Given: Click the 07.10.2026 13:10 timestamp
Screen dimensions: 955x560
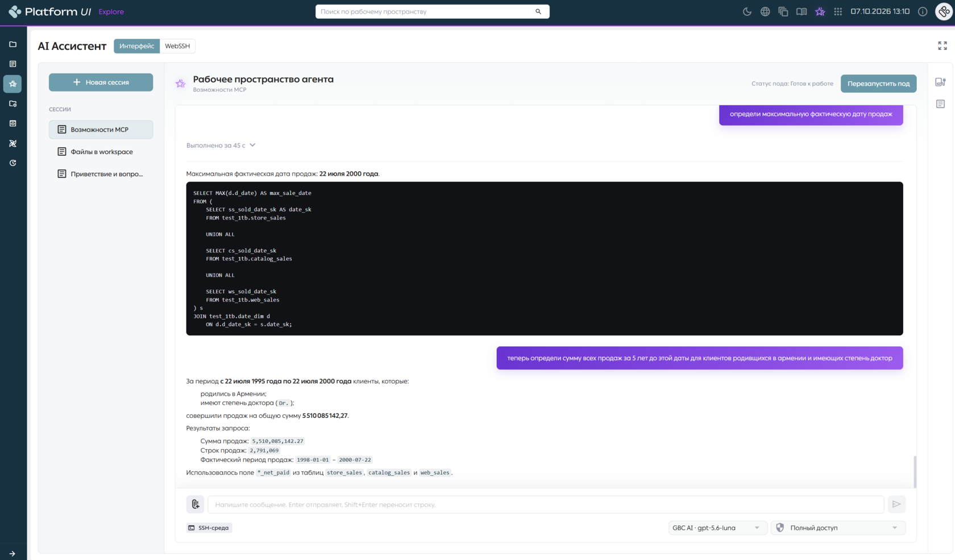Looking at the screenshot, I should [879, 11].
